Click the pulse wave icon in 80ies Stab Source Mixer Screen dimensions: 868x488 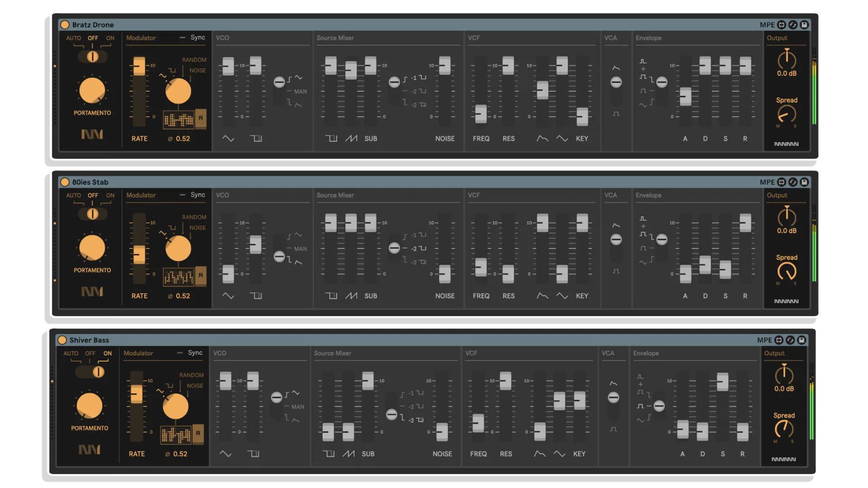(331, 296)
